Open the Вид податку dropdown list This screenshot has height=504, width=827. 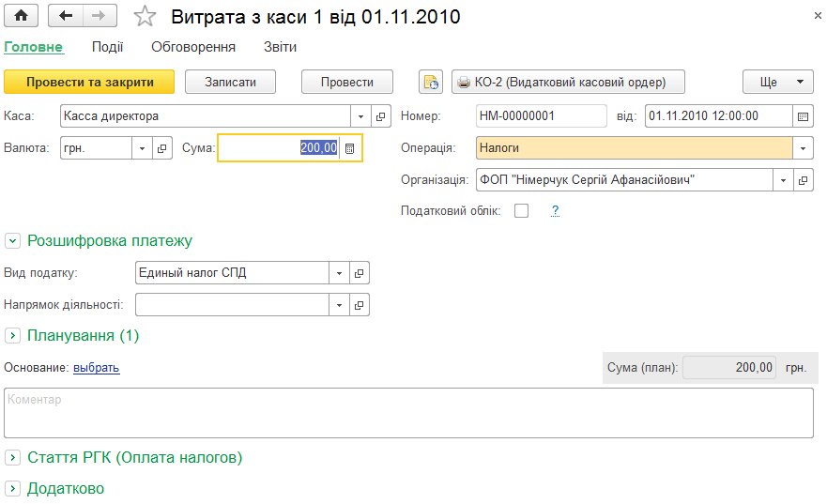pyautogui.click(x=339, y=273)
